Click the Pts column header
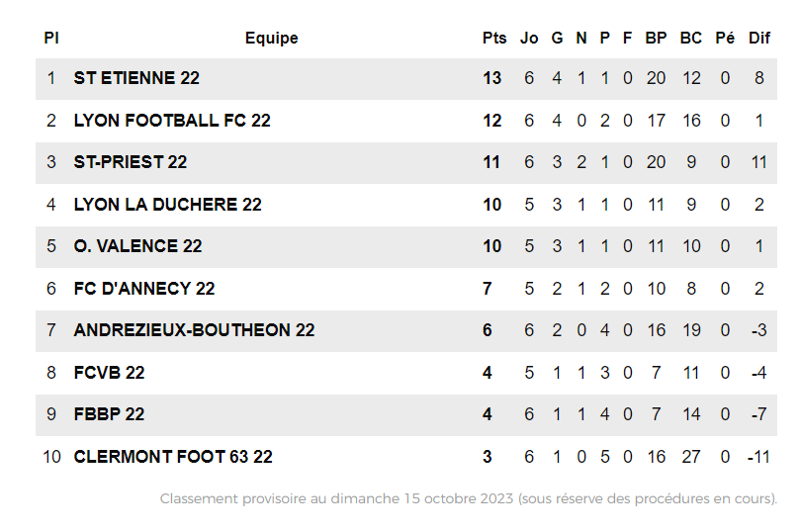Viewport: 801px width, 532px height. tap(494, 39)
